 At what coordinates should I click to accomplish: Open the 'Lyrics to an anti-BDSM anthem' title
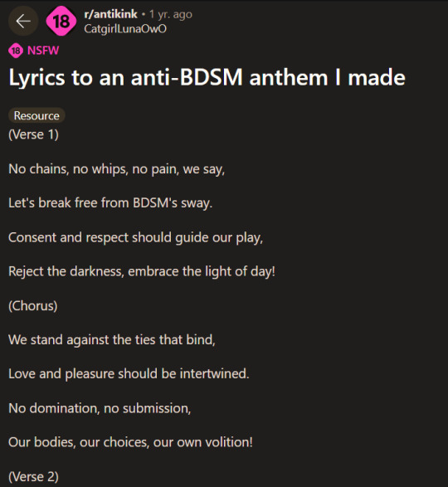point(207,78)
